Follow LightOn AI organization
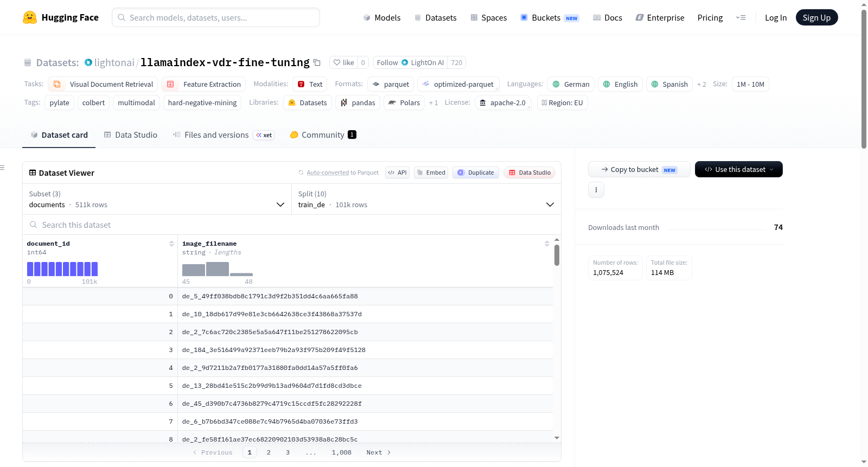868x467 pixels. 410,62
